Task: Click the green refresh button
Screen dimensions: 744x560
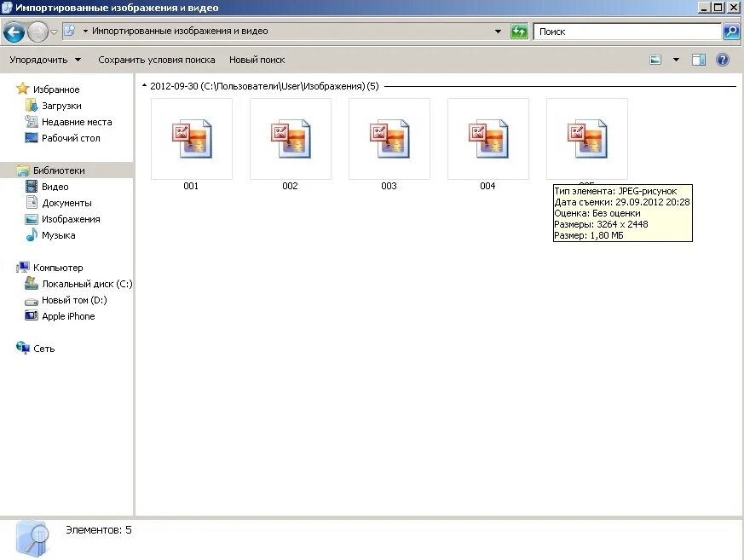Action: pos(519,32)
